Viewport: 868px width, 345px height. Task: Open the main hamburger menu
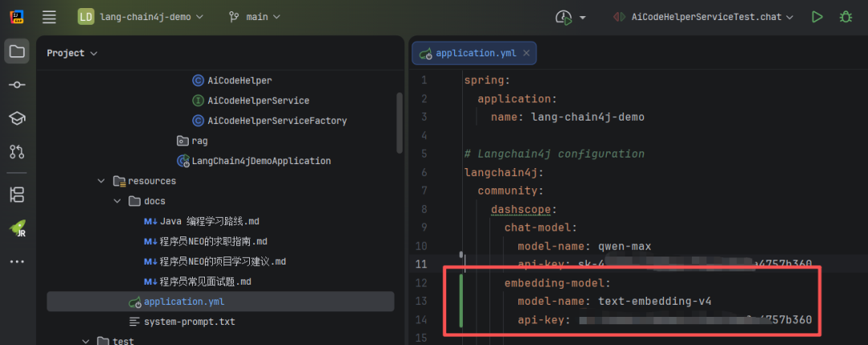tap(49, 17)
